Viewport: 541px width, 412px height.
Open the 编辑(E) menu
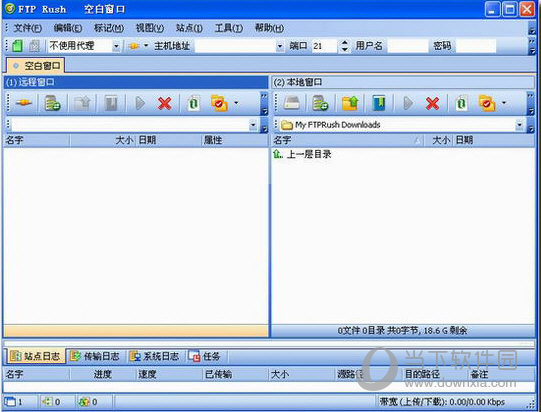68,28
